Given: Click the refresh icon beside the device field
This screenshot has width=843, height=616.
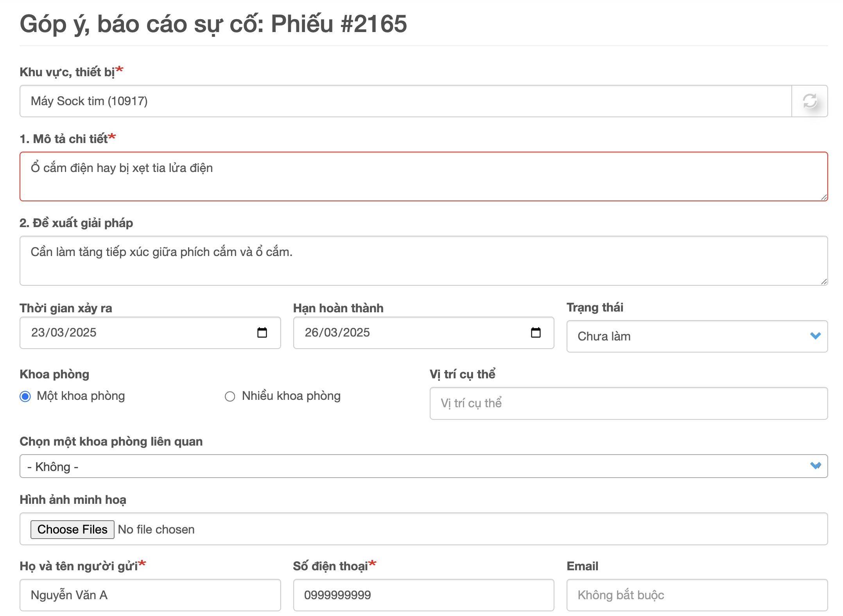Looking at the screenshot, I should tap(809, 101).
